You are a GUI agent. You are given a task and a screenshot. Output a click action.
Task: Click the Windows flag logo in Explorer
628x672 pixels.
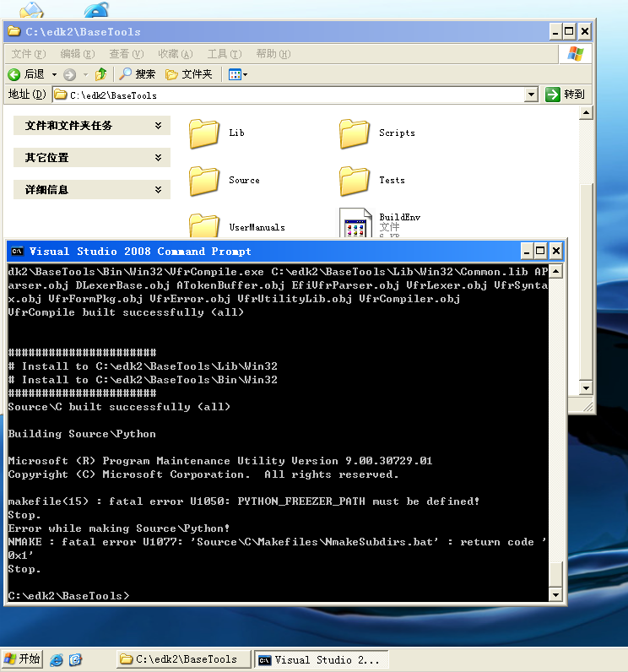576,54
